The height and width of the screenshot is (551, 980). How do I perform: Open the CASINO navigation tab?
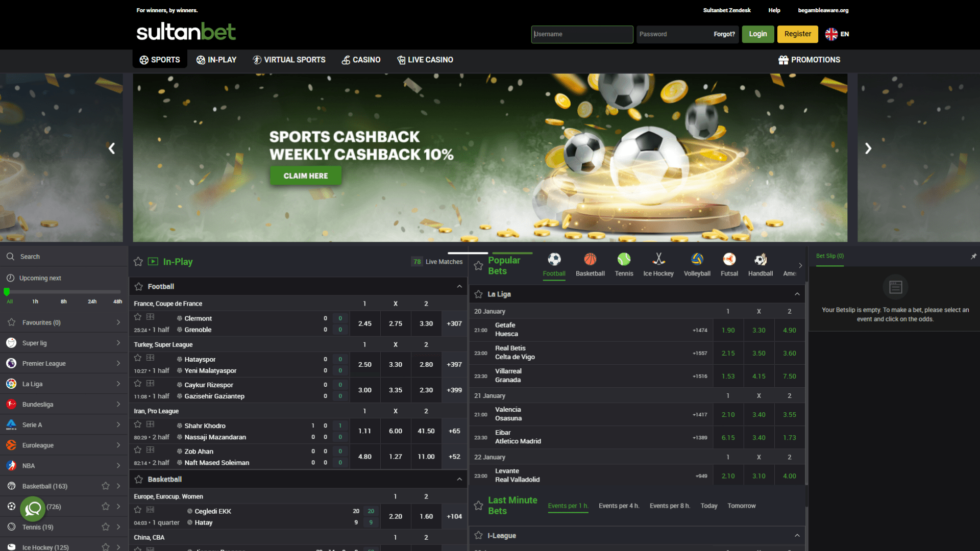click(x=361, y=60)
